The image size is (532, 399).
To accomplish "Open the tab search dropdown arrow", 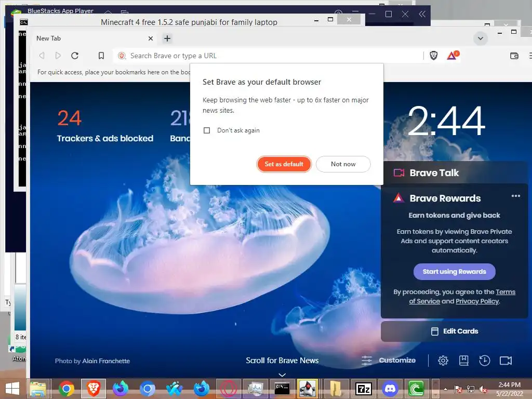I will [481, 38].
